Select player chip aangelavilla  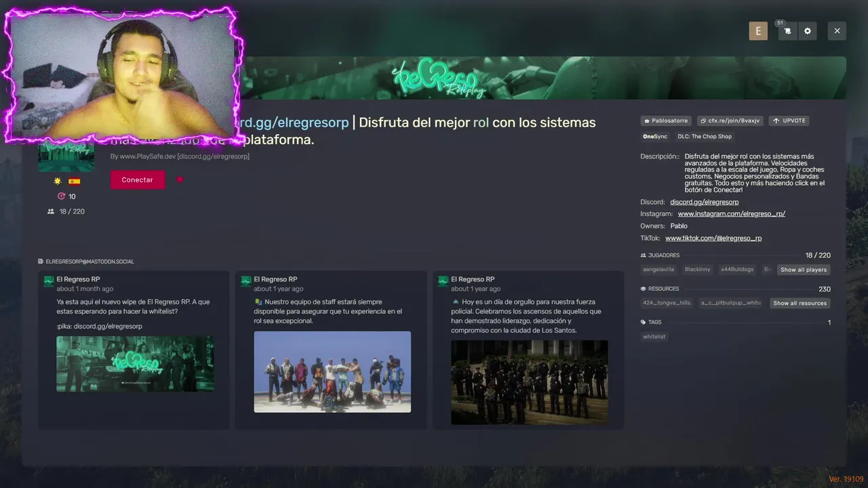tap(658, 270)
